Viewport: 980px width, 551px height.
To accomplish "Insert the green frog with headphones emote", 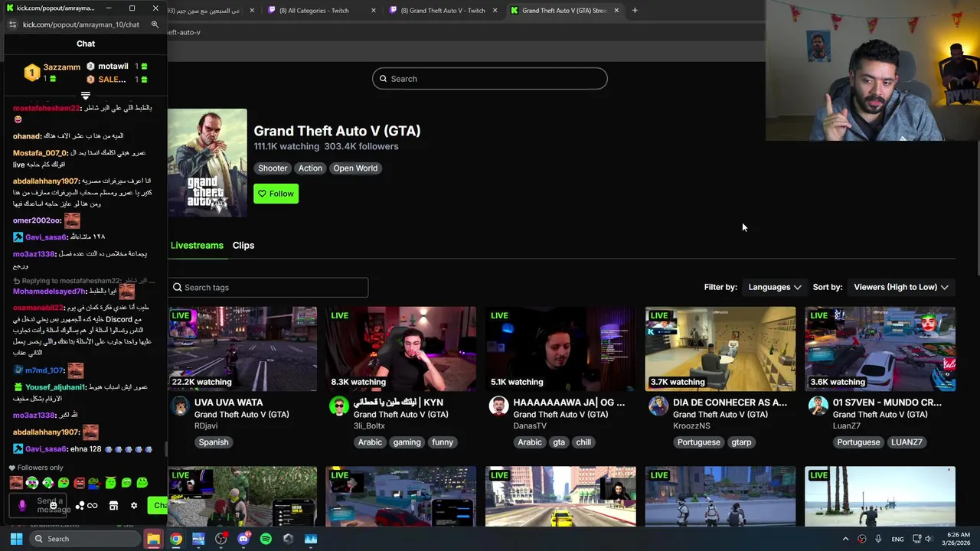I will pos(32,483).
